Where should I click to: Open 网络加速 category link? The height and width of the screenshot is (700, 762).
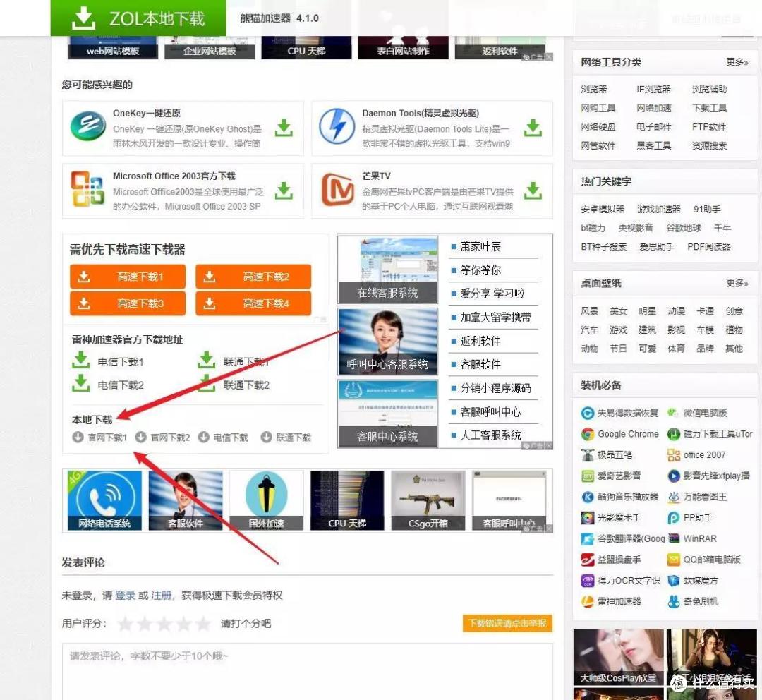click(x=653, y=108)
